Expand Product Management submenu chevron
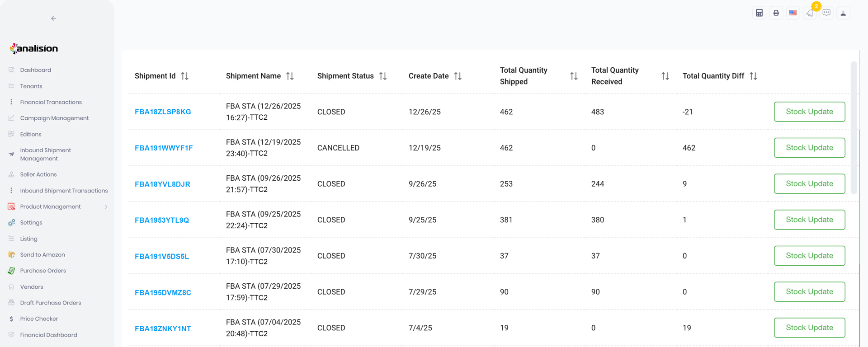This screenshot has height=347, width=868. pyautogui.click(x=106, y=207)
